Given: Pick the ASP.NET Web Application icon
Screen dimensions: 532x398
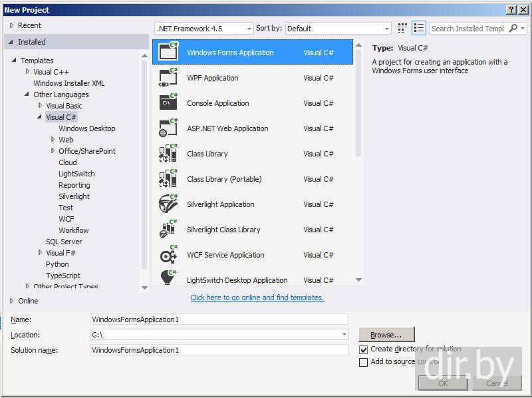Looking at the screenshot, I should pyautogui.click(x=168, y=128).
